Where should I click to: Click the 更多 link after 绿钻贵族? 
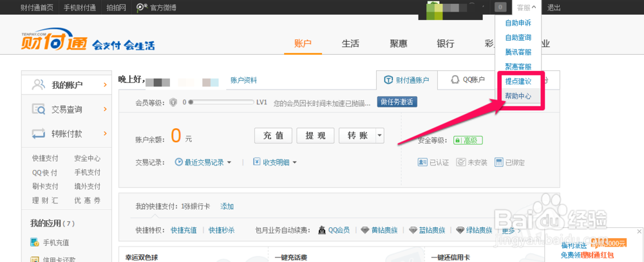(x=511, y=230)
